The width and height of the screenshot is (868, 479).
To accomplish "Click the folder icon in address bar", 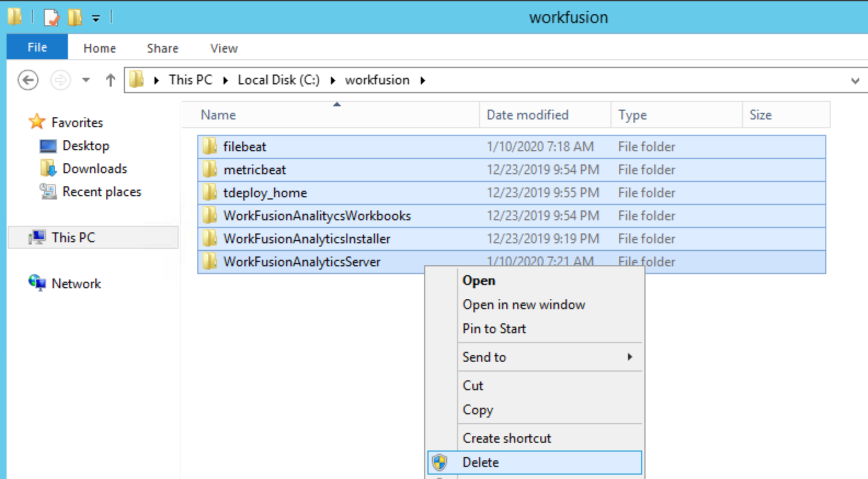I will (x=137, y=79).
